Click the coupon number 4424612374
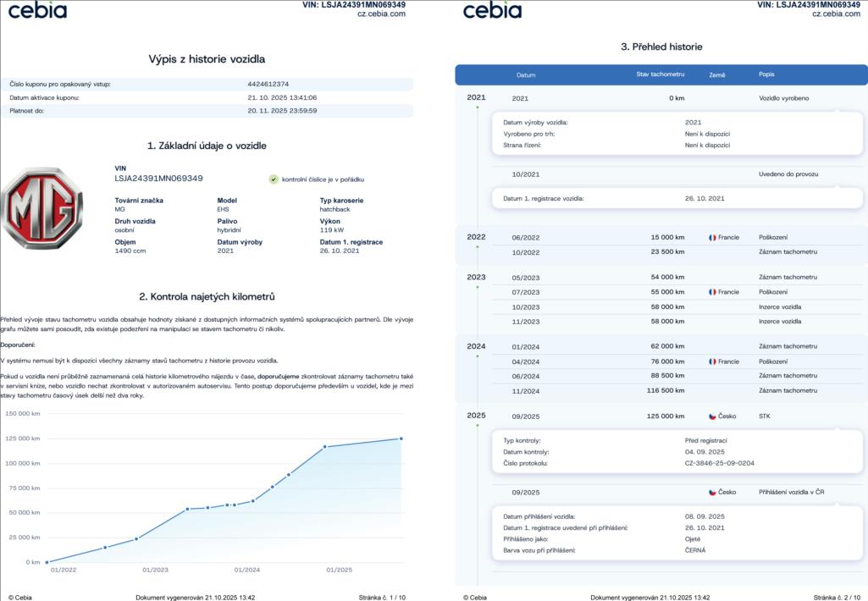868x601 pixels. (268, 84)
